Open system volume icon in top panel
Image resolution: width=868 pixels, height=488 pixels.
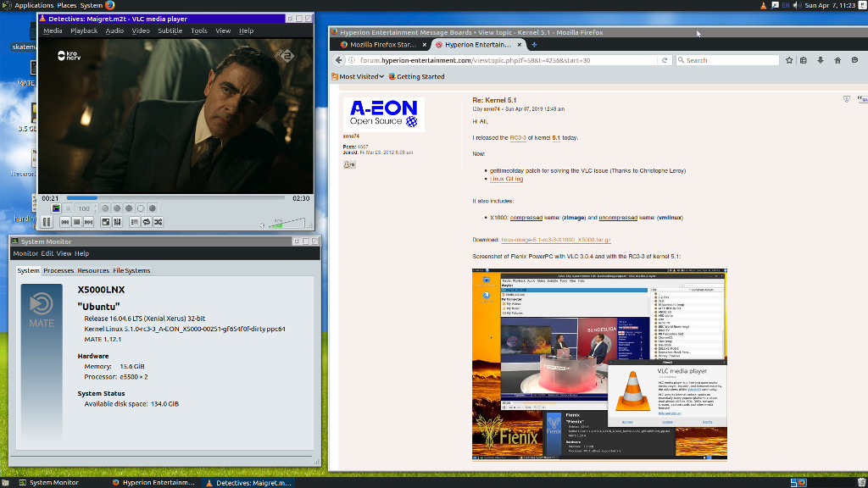pos(797,6)
